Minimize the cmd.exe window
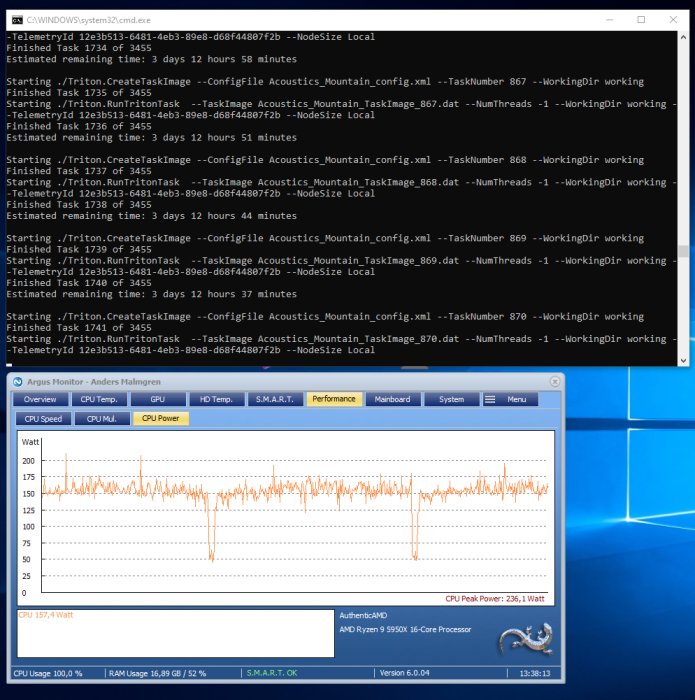This screenshot has width=695, height=700. (610, 20)
